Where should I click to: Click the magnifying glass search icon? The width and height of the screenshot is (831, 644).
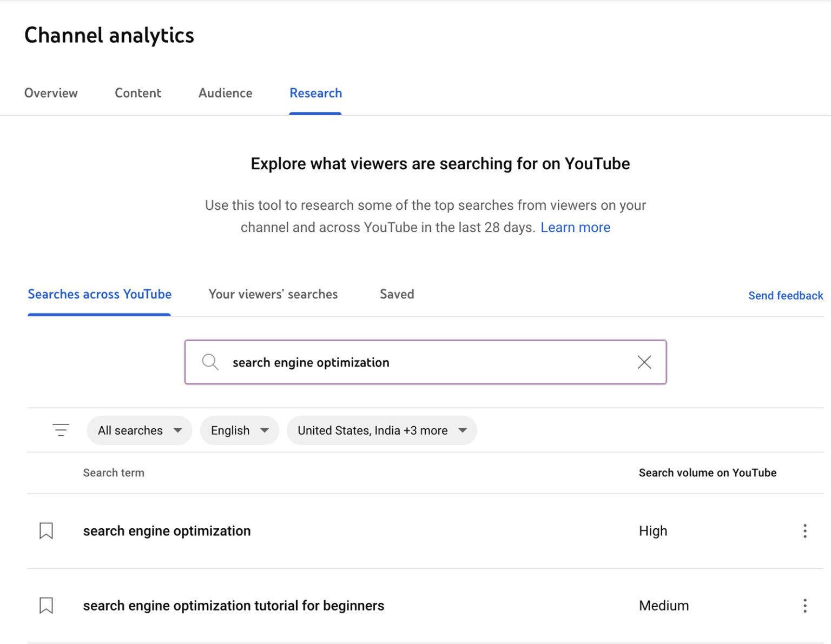tap(210, 362)
